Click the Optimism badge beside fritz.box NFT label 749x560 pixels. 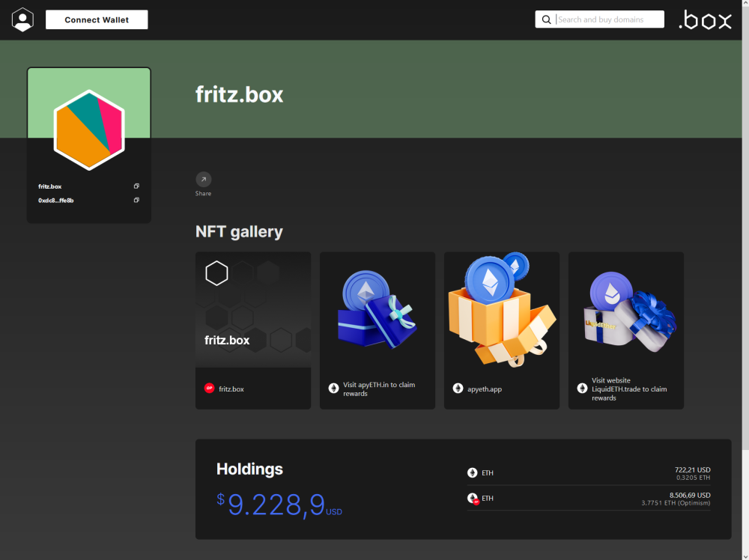click(209, 388)
